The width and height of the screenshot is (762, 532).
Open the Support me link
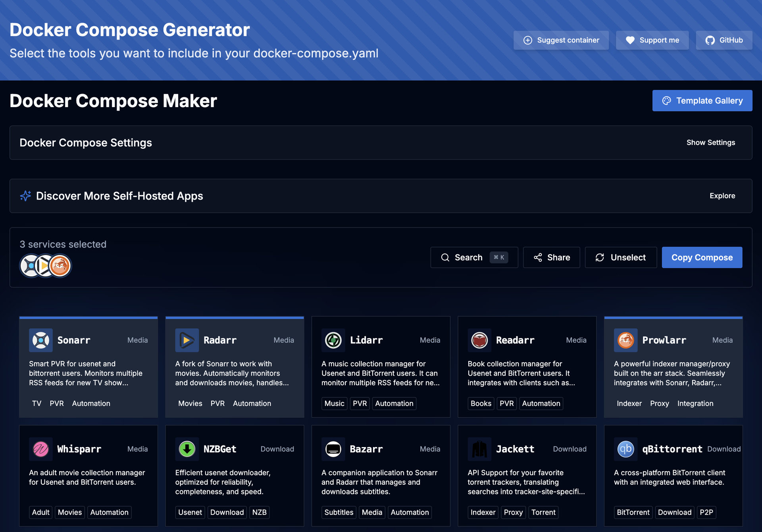[652, 40]
